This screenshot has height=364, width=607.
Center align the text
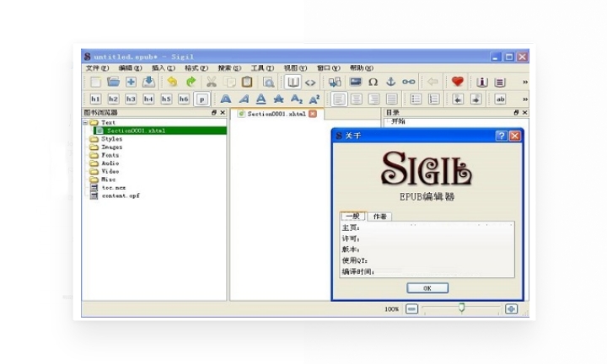tap(356, 99)
